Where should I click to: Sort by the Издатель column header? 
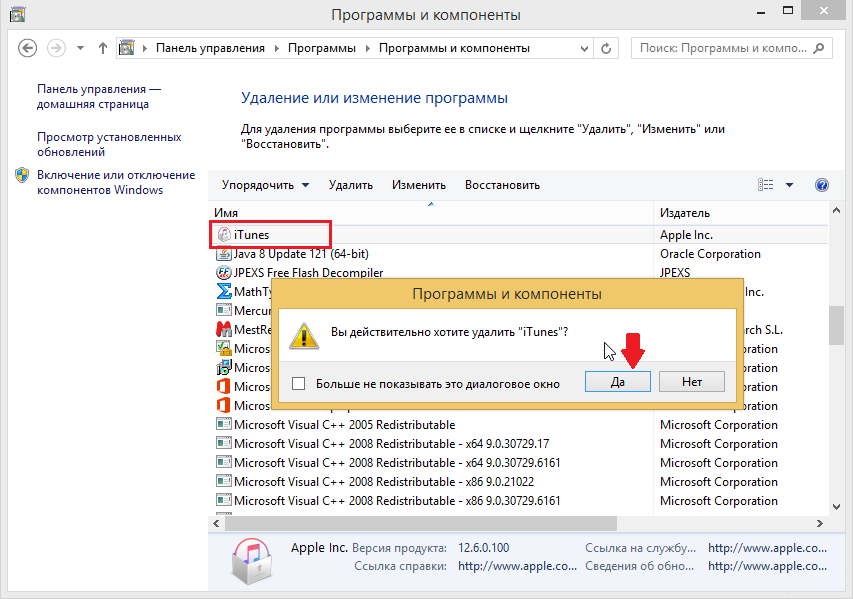740,213
